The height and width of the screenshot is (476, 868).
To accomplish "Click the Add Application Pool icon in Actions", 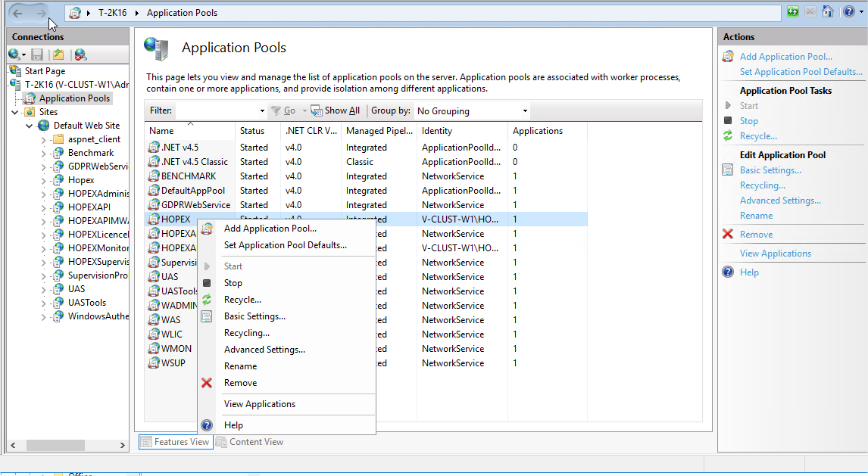I will (x=728, y=57).
